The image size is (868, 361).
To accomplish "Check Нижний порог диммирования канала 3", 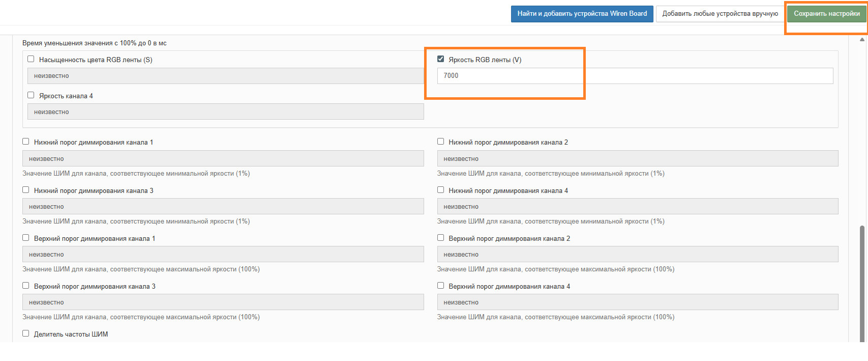I will tap(26, 190).
